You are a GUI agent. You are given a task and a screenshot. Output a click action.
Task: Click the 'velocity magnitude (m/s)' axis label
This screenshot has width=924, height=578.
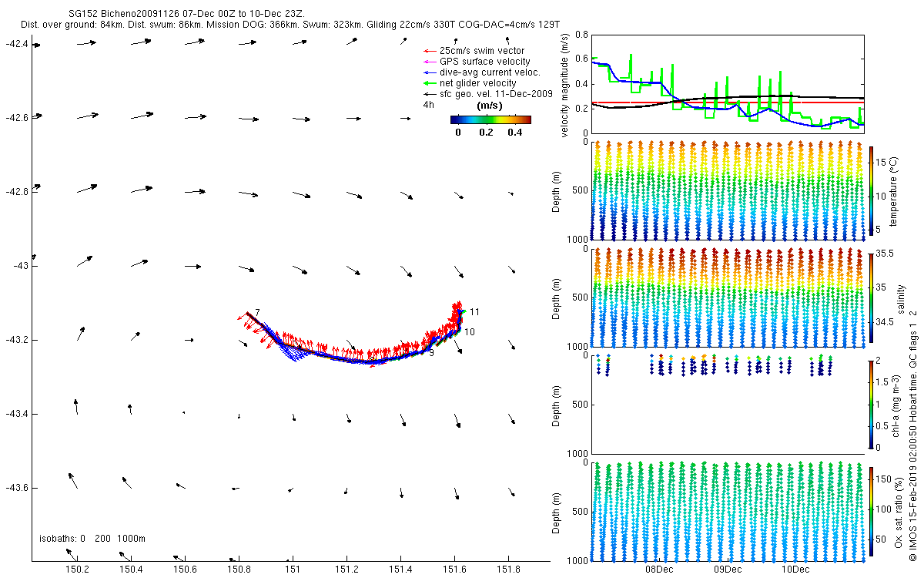pos(566,85)
